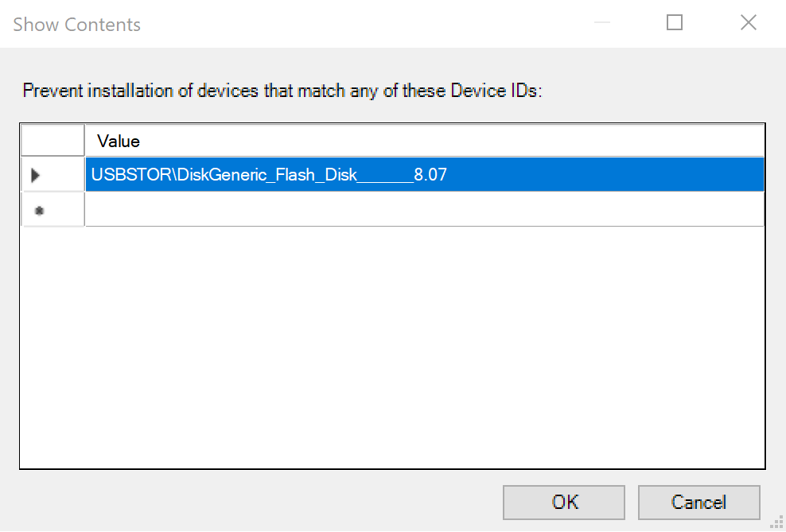Click the row border below the USBSTOR entry
Screen dimensions: 786x532
pos(424,192)
